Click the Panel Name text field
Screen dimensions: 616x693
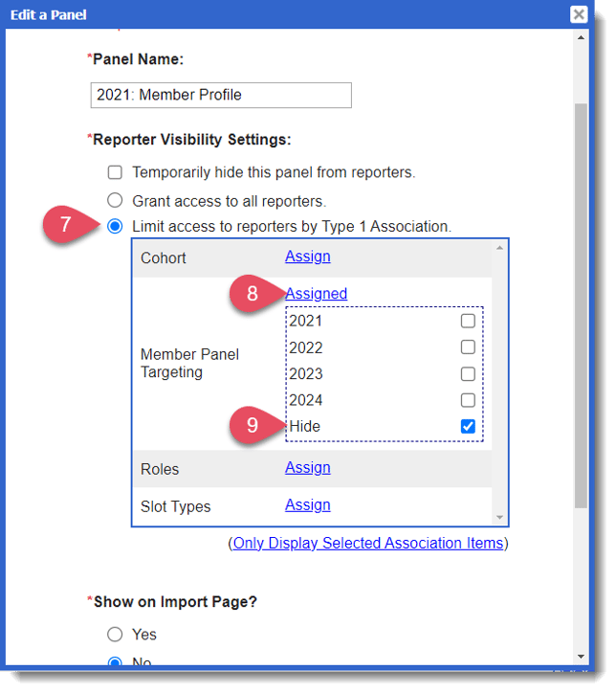click(219, 95)
